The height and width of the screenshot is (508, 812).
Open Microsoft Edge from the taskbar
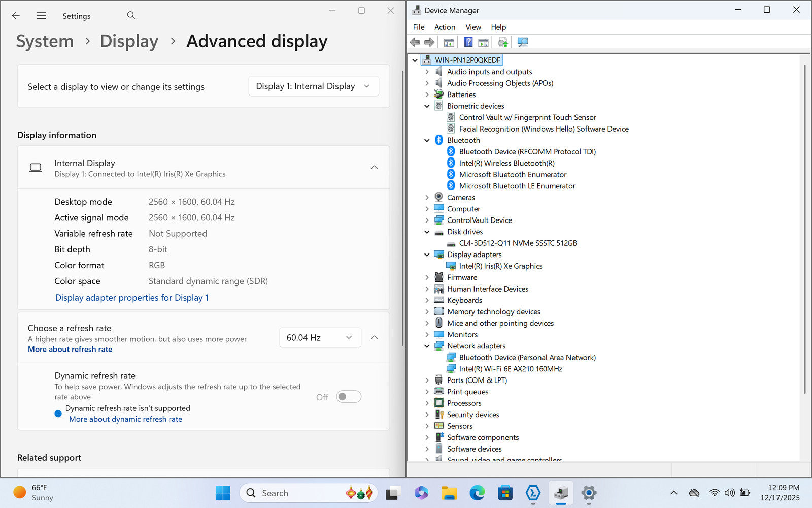click(x=477, y=493)
